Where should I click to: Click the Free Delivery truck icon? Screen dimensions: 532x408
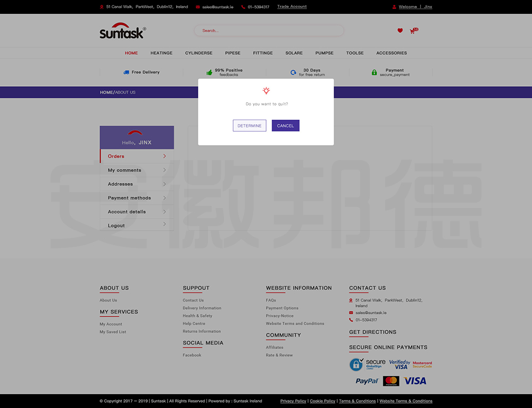tap(126, 72)
